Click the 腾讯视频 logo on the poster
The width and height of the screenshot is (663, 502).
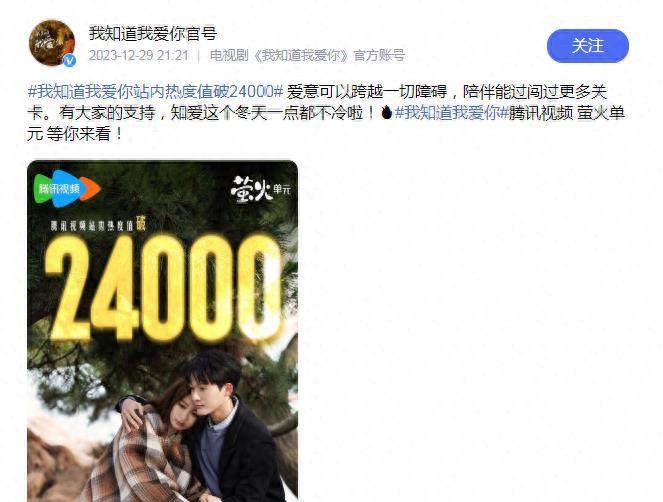pos(66,188)
